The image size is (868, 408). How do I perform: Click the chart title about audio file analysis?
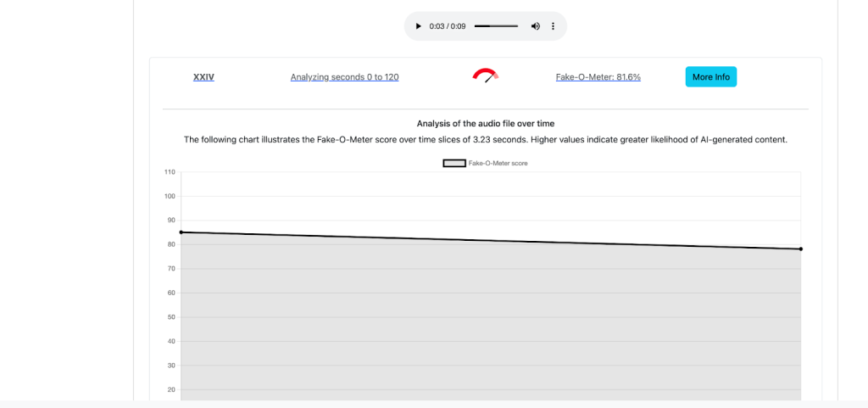[485, 123]
